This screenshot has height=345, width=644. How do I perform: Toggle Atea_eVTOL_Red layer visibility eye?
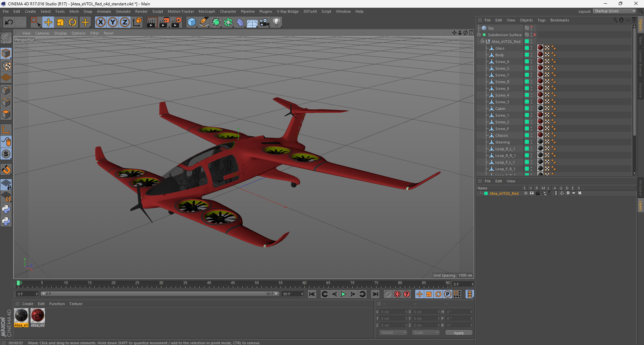[x=532, y=193]
